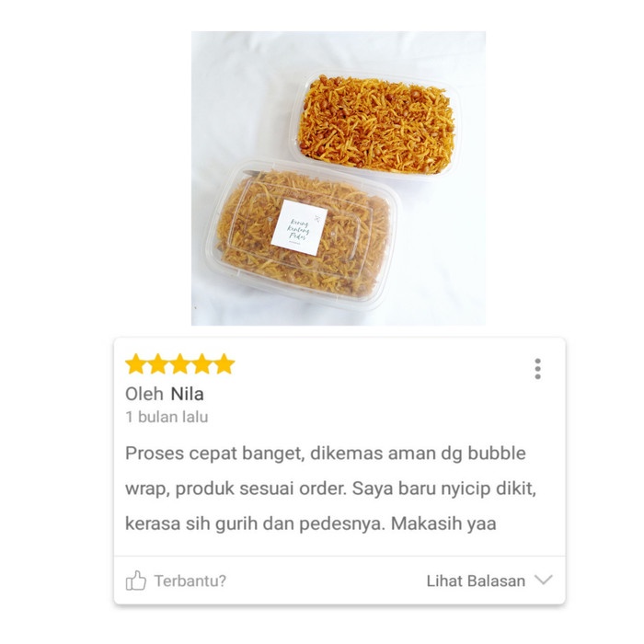This screenshot has height=644, width=644.
Task: Click the 1 bulan lalu timestamp
Action: click(167, 417)
